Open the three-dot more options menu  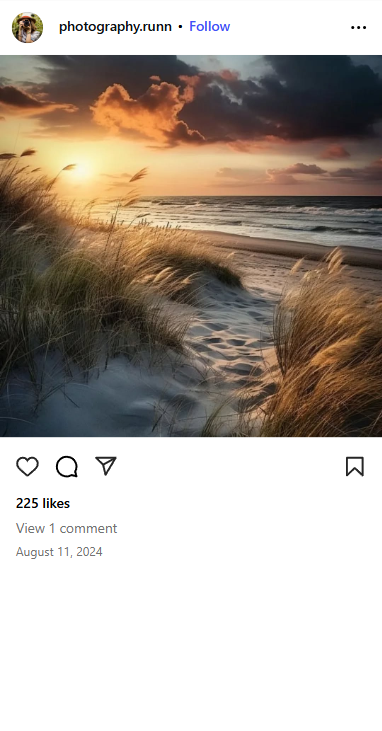pos(358,28)
